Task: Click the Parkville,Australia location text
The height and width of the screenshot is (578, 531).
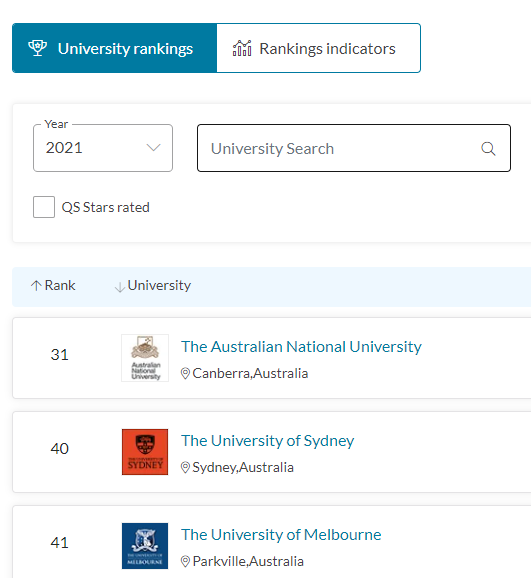Action: (x=248, y=561)
